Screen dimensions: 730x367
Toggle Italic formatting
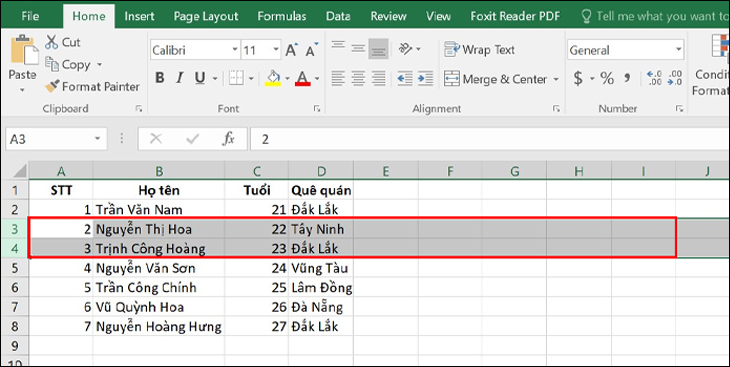click(180, 78)
